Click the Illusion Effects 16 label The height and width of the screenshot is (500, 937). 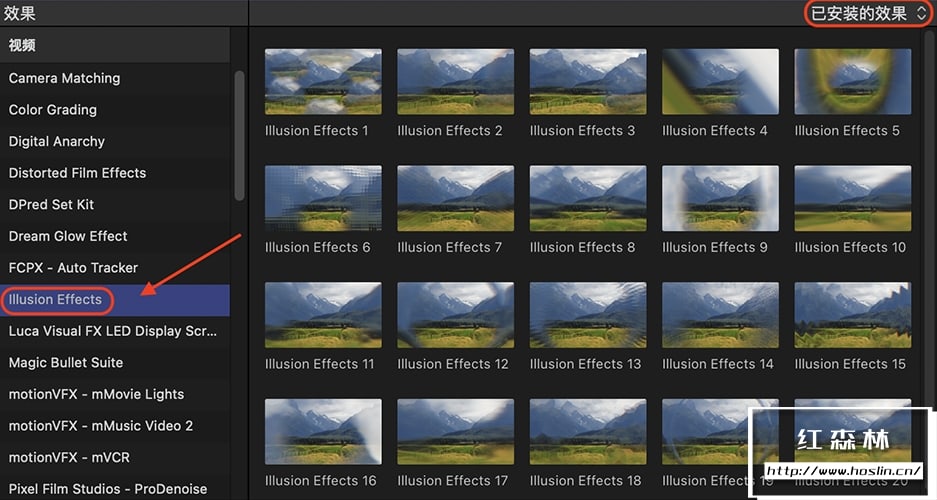[320, 480]
